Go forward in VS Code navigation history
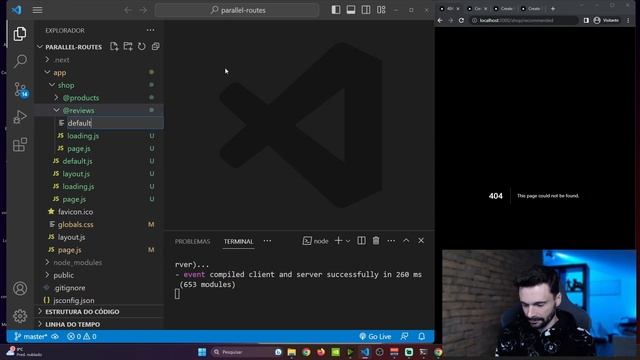This screenshot has width=640, height=360. 143,10
